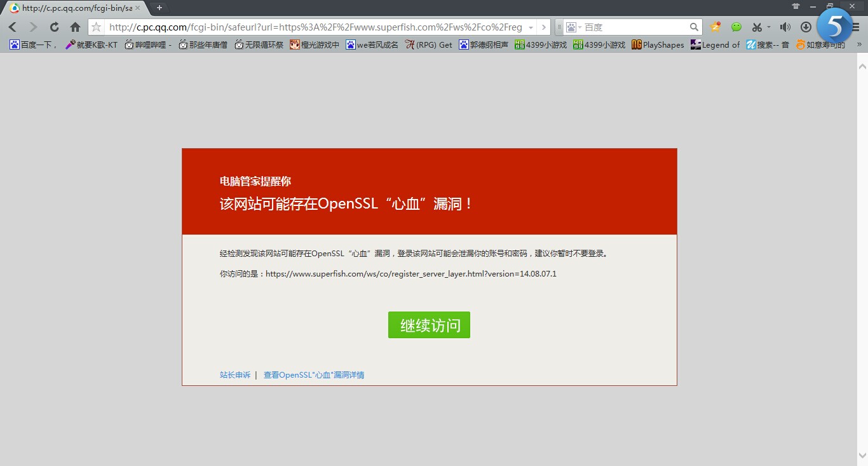Click the superfish.com URL text in the warning
The image size is (868, 466).
(411, 274)
